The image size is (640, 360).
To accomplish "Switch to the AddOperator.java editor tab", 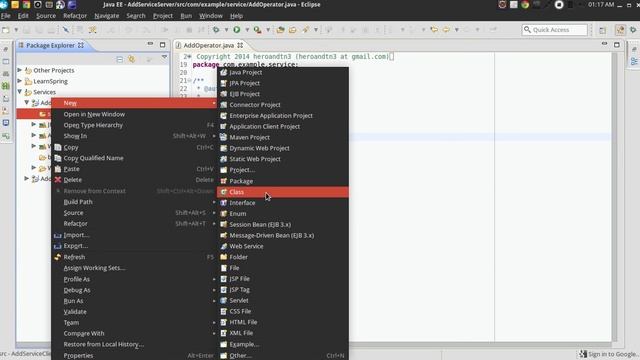I will click(209, 45).
